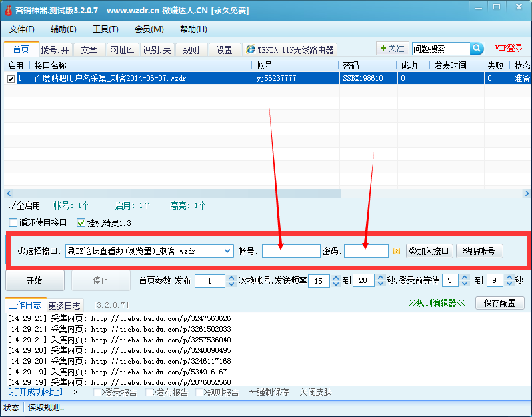
Task: Increase send frequency minimum 15 value
Action: tap(336, 278)
